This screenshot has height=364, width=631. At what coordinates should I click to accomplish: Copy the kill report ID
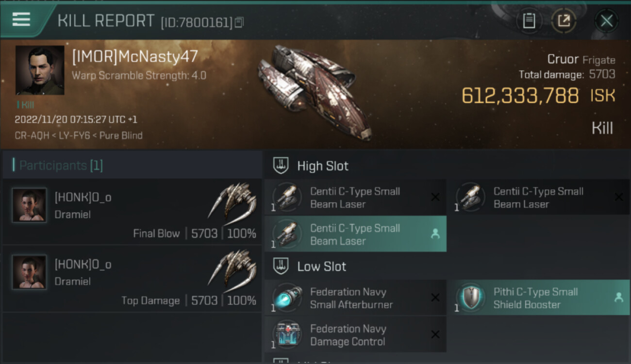[239, 22]
